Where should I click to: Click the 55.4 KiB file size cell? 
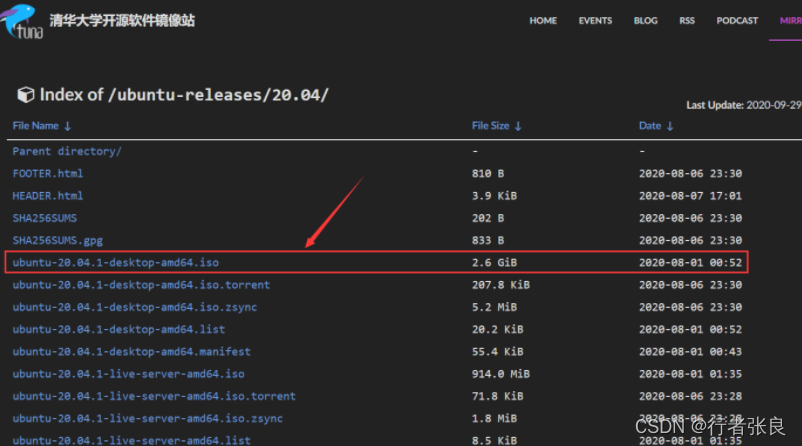pyautogui.click(x=497, y=352)
